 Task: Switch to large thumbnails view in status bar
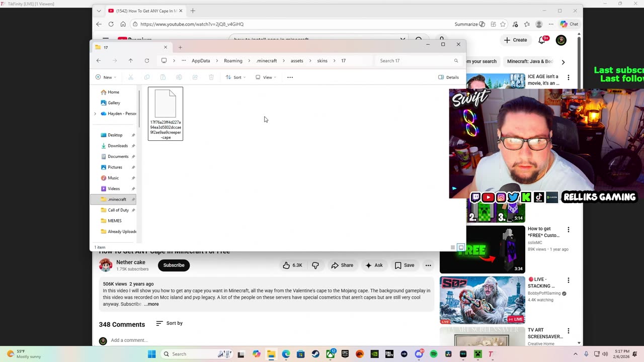[461, 247]
